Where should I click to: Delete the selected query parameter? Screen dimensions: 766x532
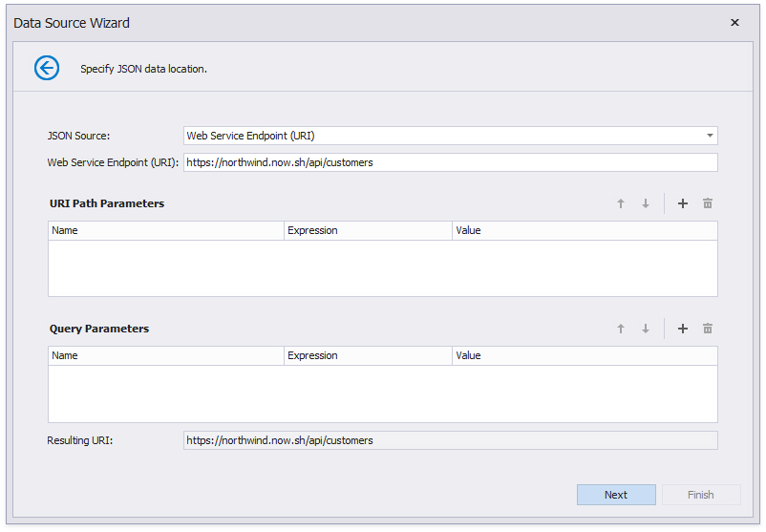pos(708,329)
